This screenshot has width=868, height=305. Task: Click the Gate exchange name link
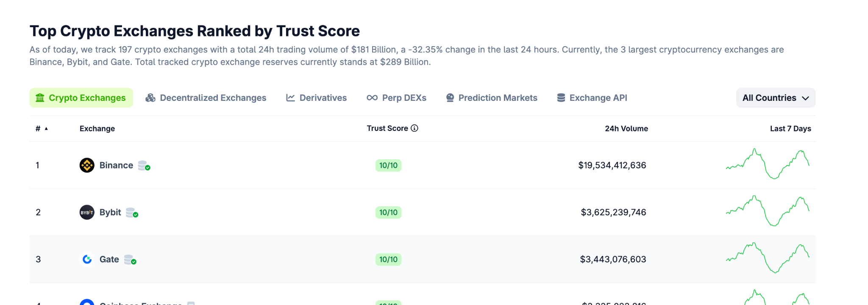point(109,259)
